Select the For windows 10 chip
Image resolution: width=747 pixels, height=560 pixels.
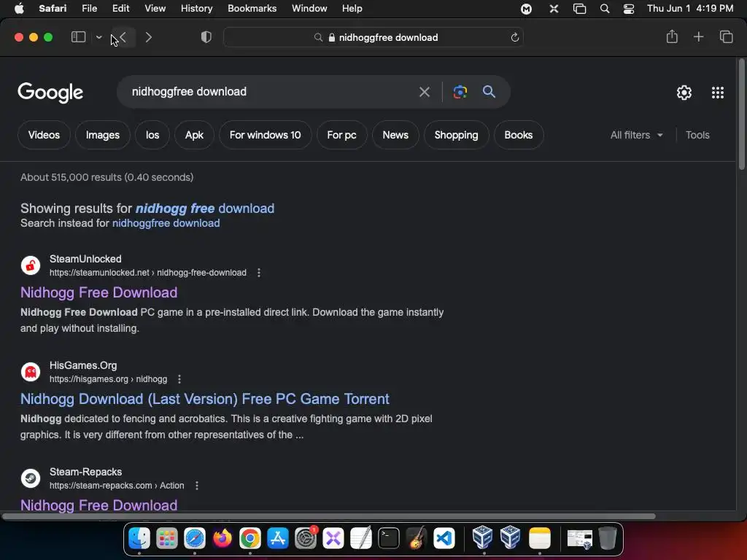click(x=265, y=135)
